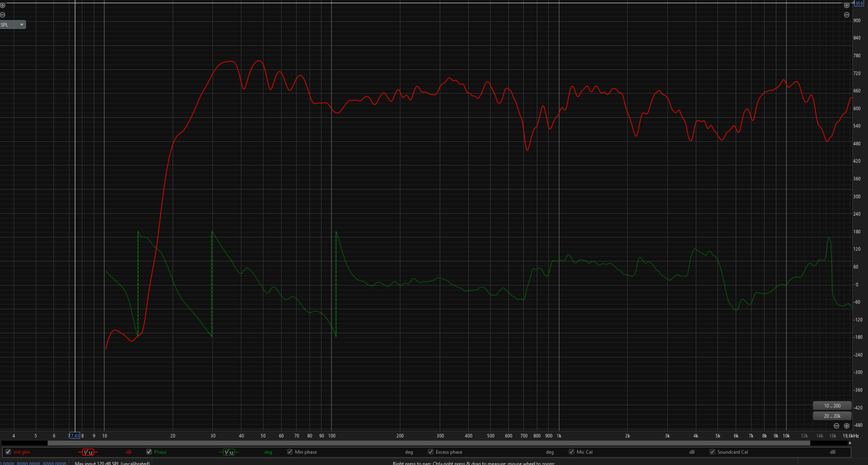Image resolution: width=868 pixels, height=465 pixels.
Task: Toggle the Excess phase checkbox
Action: (x=431, y=452)
